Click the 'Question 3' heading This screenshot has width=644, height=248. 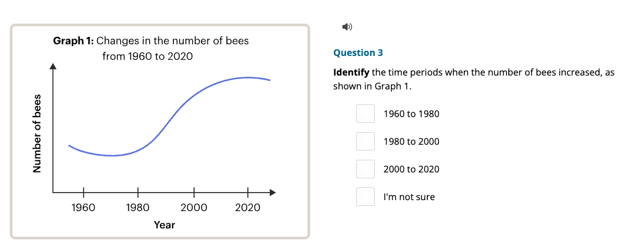coord(358,53)
